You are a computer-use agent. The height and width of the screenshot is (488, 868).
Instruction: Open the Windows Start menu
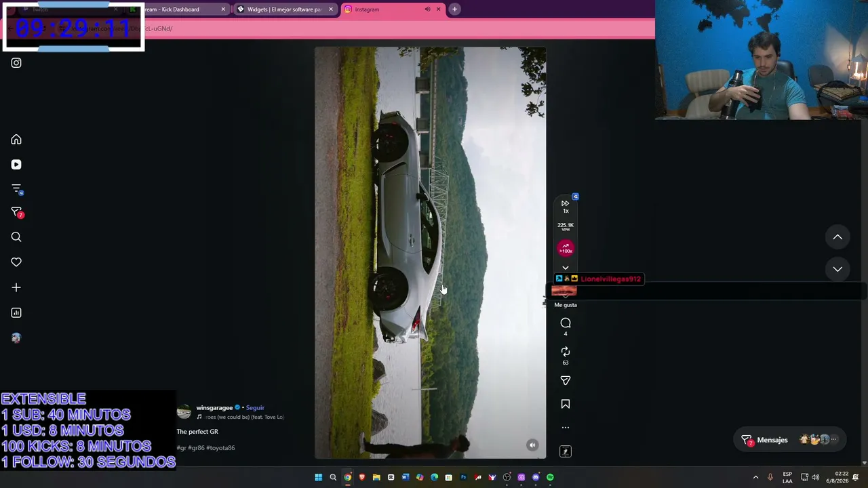click(318, 478)
